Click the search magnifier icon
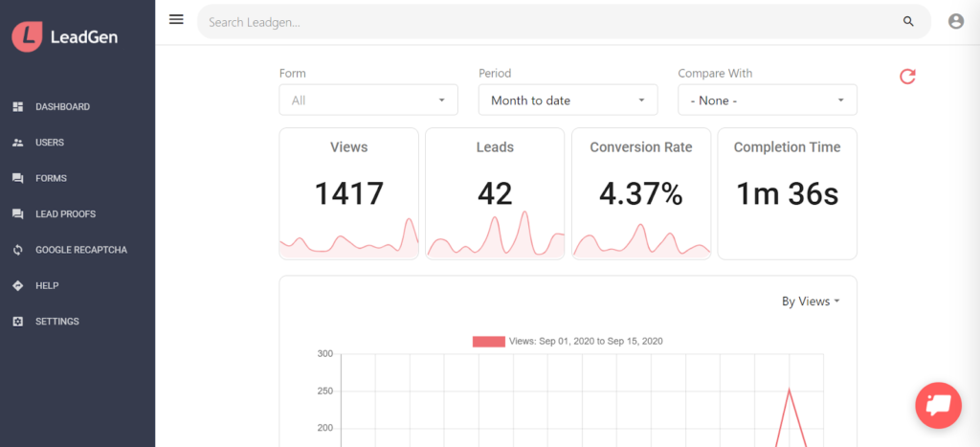The image size is (980, 447). (909, 22)
